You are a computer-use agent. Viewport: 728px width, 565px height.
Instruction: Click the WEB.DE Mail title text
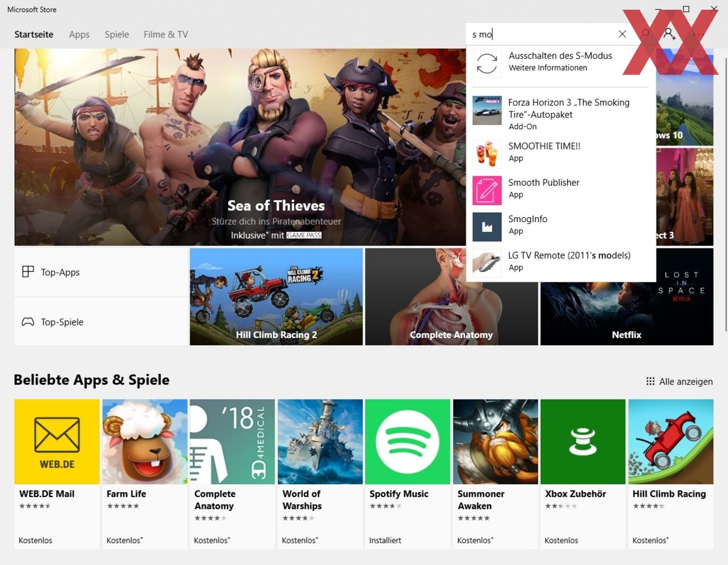pos(47,494)
